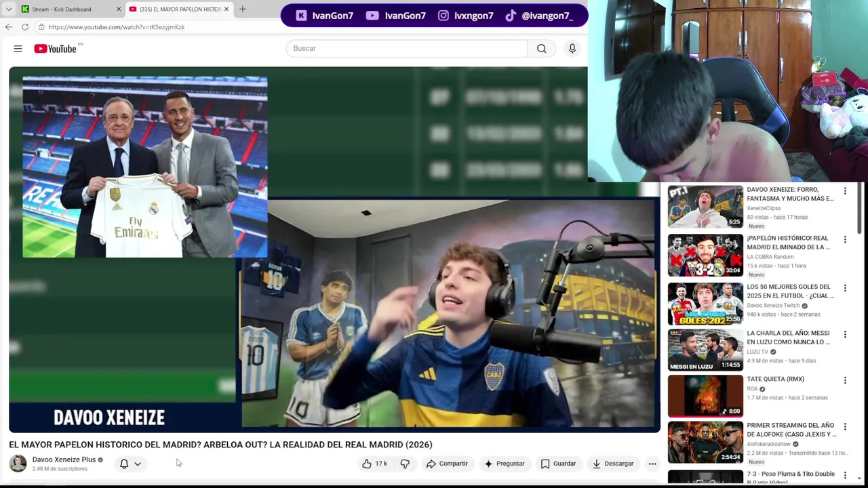Open the YouTube hamburger guide menu
The width and height of the screenshot is (868, 488).
pos(18,48)
